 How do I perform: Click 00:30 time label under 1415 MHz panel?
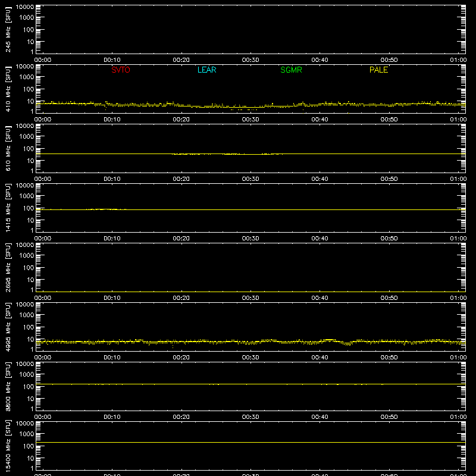(x=250, y=239)
